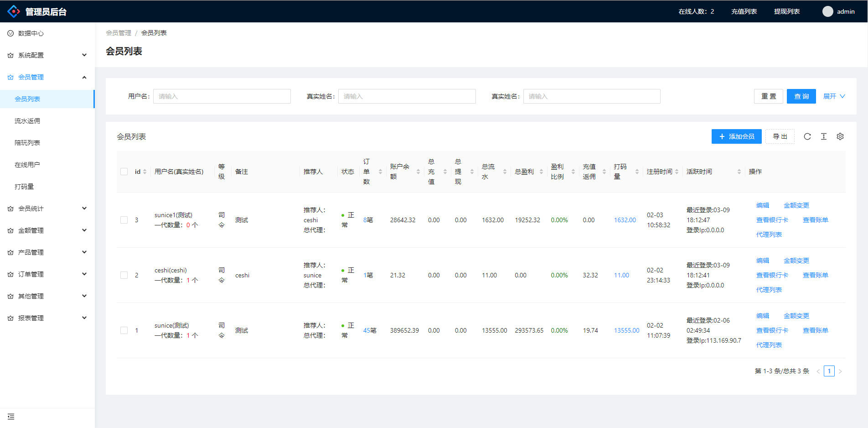Focus the 用户名 search input
Viewport: 868px width, 428px height.
click(222, 96)
